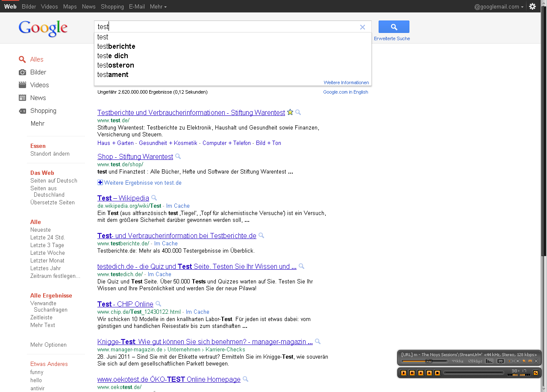The height and width of the screenshot is (392, 547).
Task: Click the stream title text in media player
Action: tap(469, 354)
